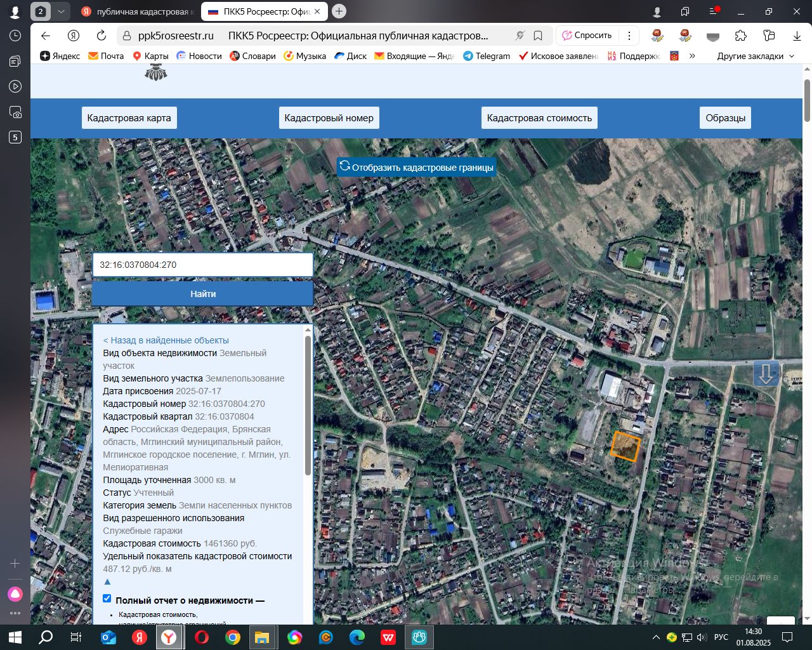This screenshot has height=650, width=812.
Task: Close the ПКК5 Росреестр tab
Action: click(318, 11)
